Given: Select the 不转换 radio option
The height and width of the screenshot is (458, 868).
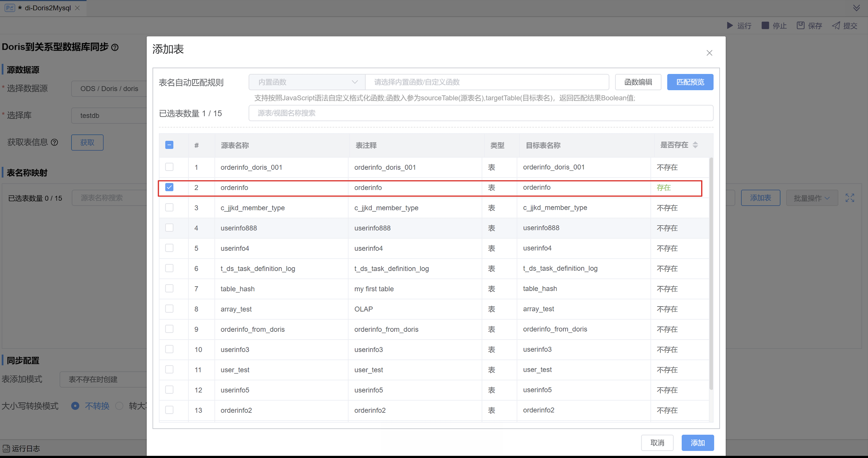Looking at the screenshot, I should click(75, 406).
